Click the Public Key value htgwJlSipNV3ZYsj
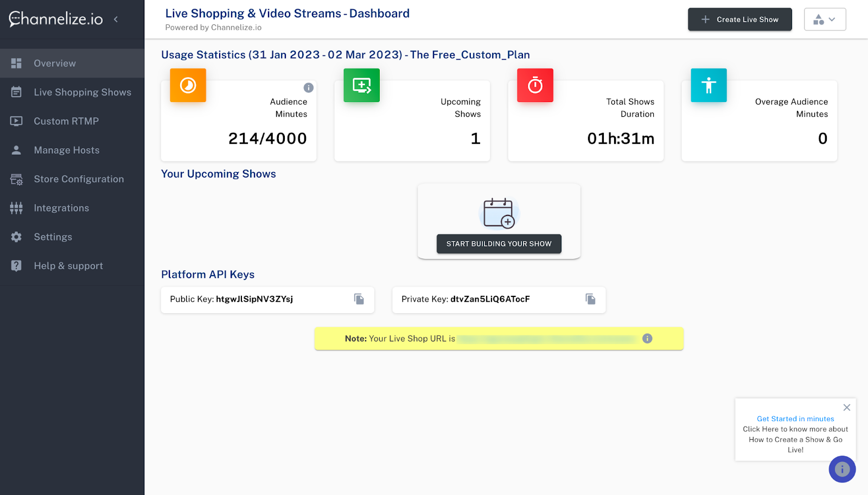This screenshot has width=868, height=495. click(x=254, y=299)
